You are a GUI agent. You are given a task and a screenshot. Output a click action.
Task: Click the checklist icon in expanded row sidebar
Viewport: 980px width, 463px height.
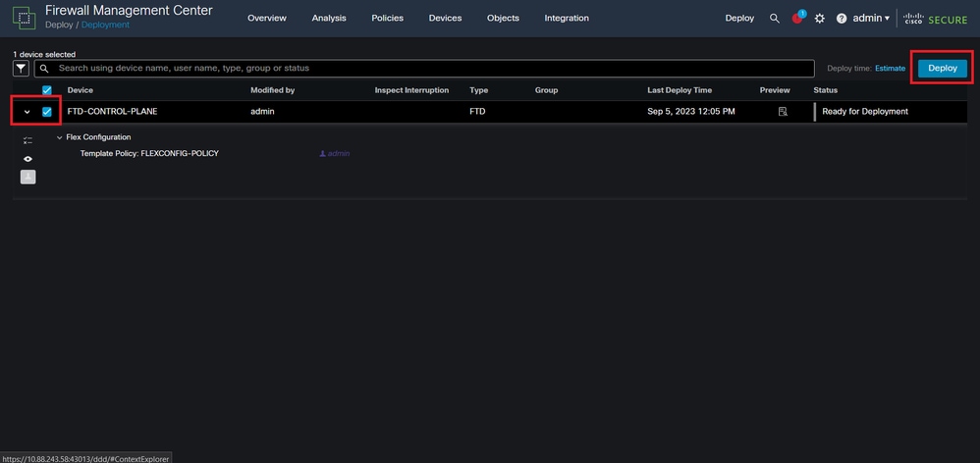(x=27, y=140)
